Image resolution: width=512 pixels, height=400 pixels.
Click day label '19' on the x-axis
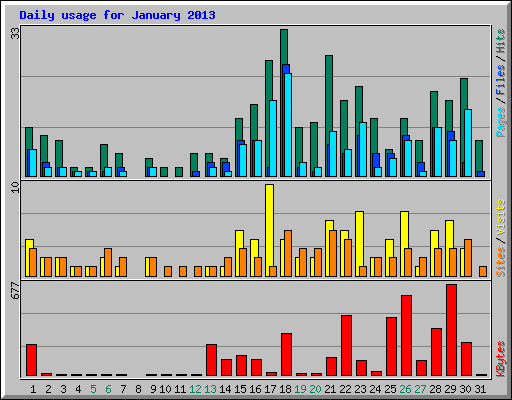click(300, 389)
